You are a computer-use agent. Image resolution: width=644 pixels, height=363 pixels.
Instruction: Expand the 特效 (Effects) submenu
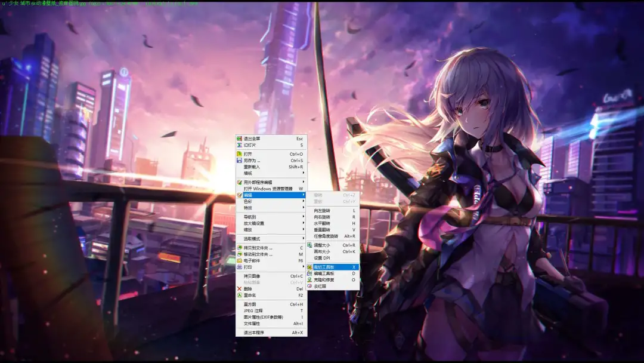pos(271,208)
